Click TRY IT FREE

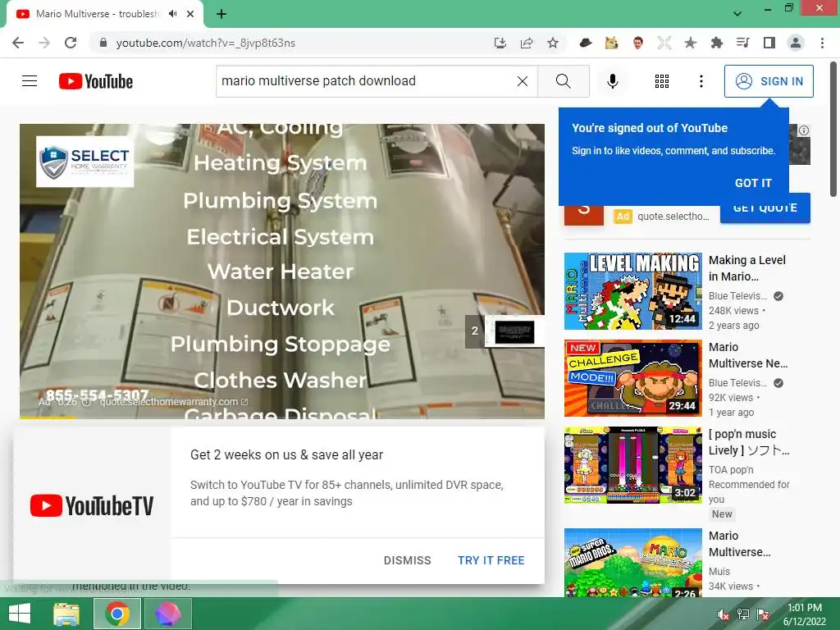pos(491,560)
